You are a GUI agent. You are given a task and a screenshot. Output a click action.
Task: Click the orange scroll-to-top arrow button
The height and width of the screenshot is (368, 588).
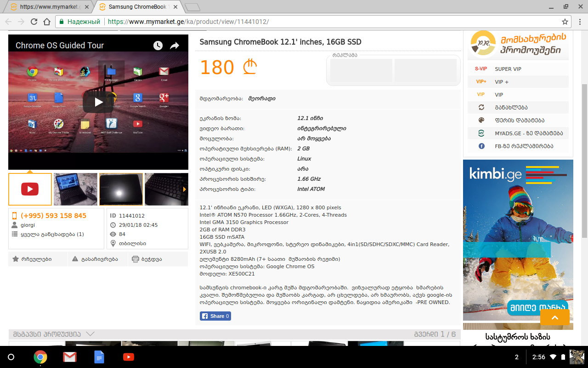(x=555, y=317)
